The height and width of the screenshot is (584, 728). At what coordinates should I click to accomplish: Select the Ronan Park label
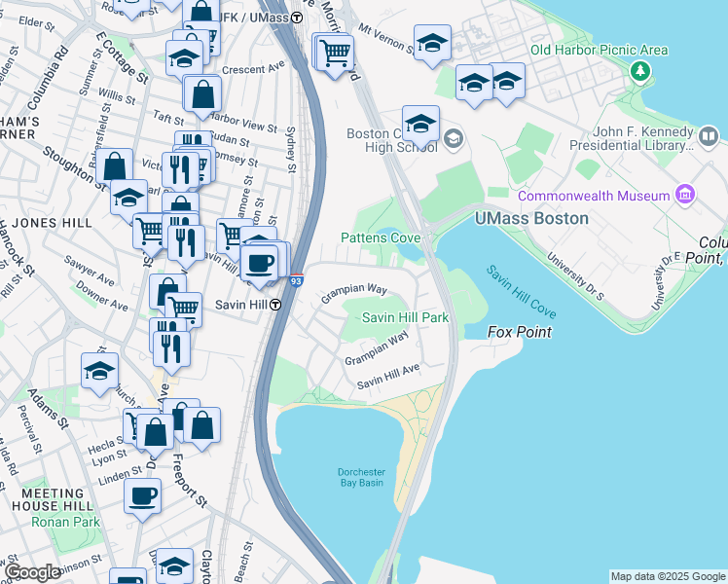tap(65, 522)
